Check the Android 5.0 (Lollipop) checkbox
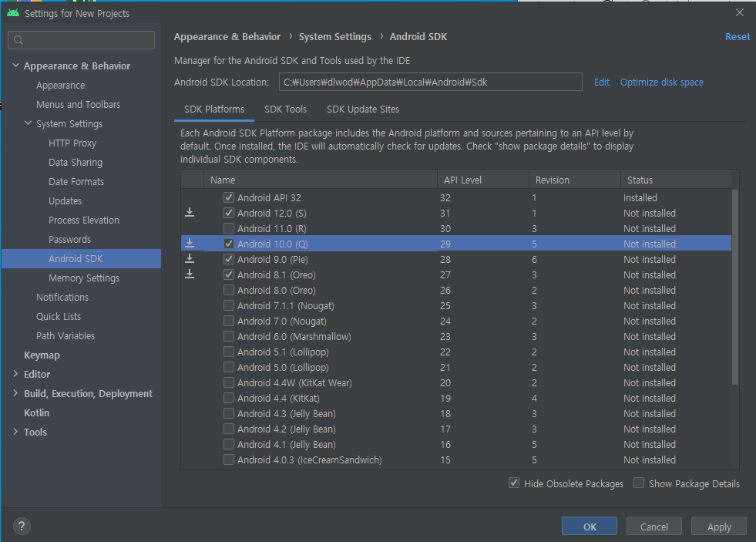The height and width of the screenshot is (542, 756). (229, 367)
